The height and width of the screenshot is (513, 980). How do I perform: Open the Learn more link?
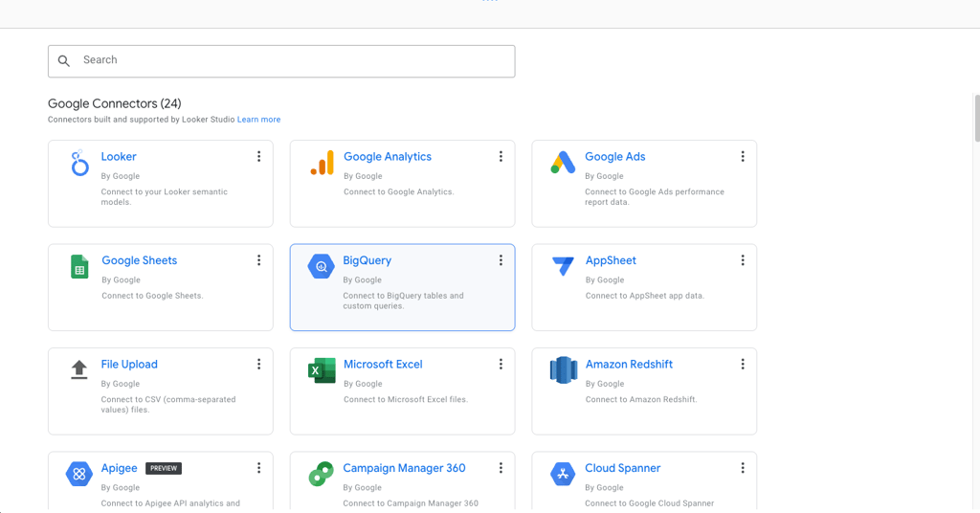[258, 120]
